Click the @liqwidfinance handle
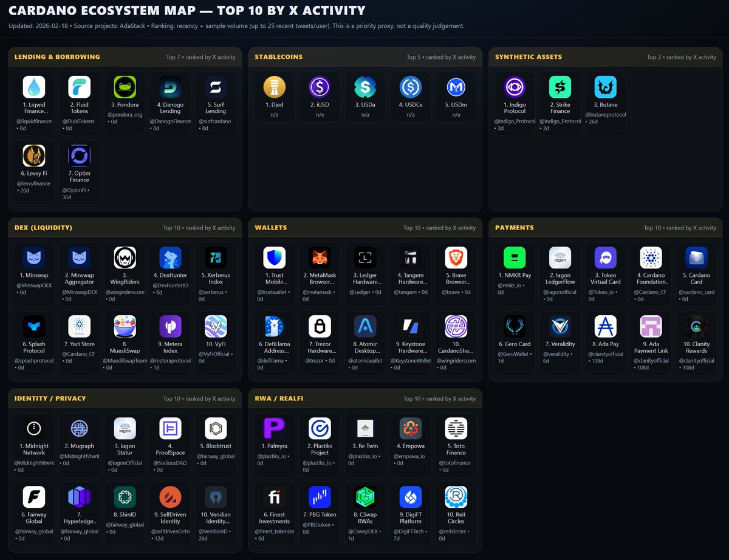The image size is (729, 560). (x=34, y=121)
